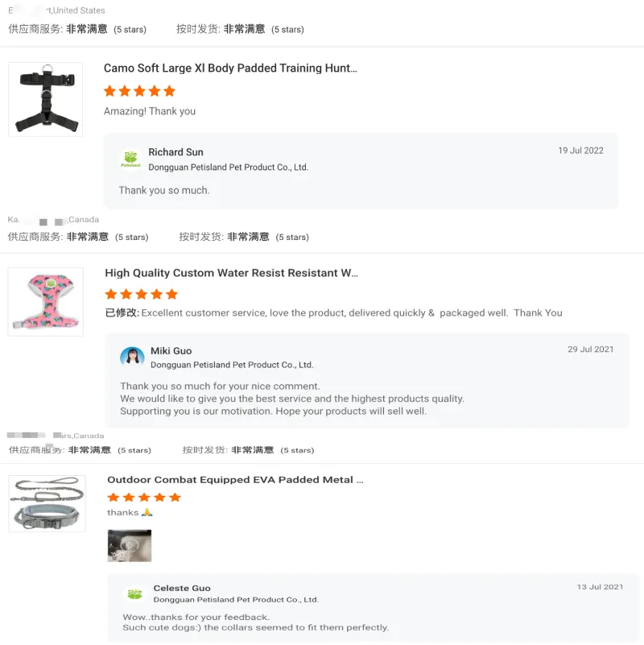Open the dog photo attached to the thanks review
The width and height of the screenshot is (644, 645).
coord(130,546)
